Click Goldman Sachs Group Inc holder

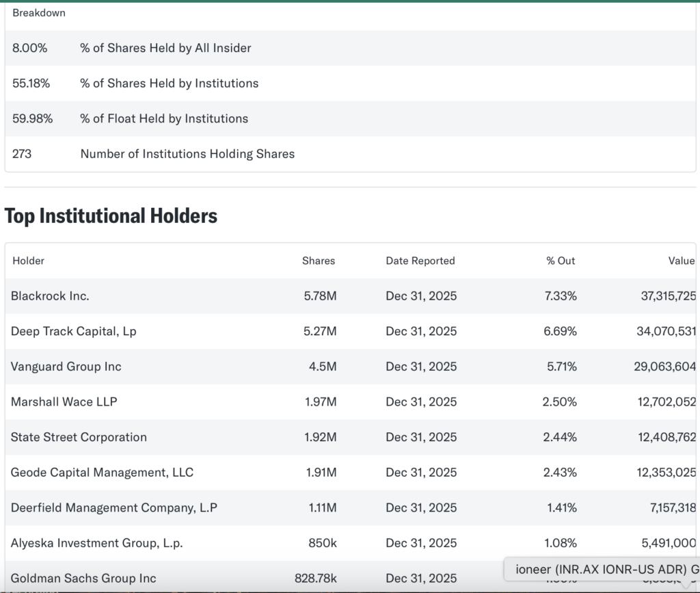pos(83,578)
